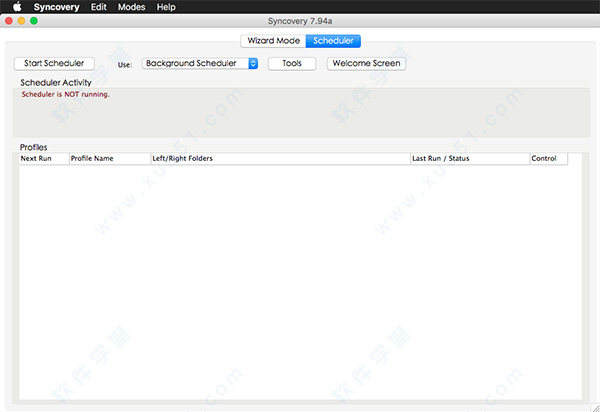
Task: Minimize window using the yellow button
Action: pyautogui.click(x=21, y=21)
